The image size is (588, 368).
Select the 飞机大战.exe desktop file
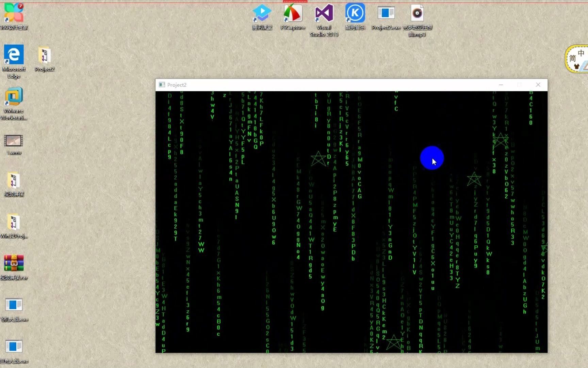[x=14, y=309]
